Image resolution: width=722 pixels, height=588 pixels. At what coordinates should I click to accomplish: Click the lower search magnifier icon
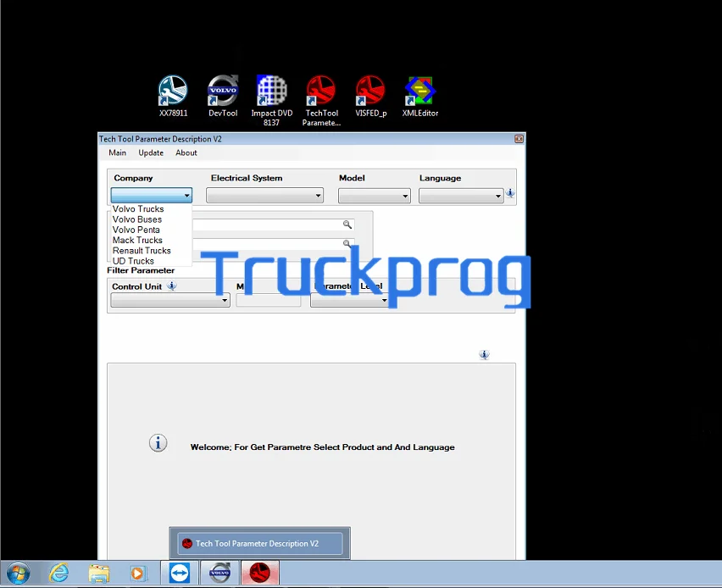347,243
